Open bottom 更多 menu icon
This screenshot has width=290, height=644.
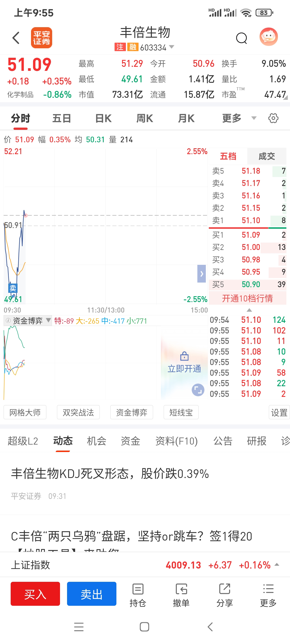pyautogui.click(x=268, y=595)
